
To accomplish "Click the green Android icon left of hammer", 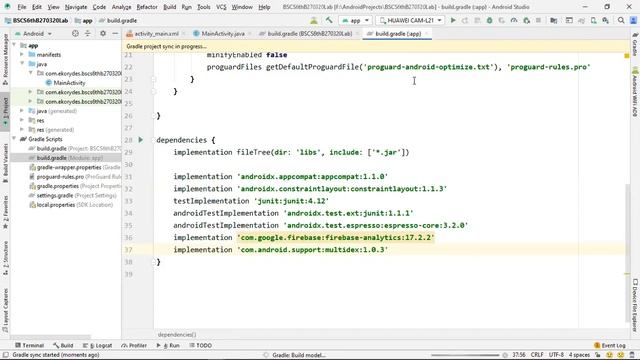I will [x=314, y=20].
